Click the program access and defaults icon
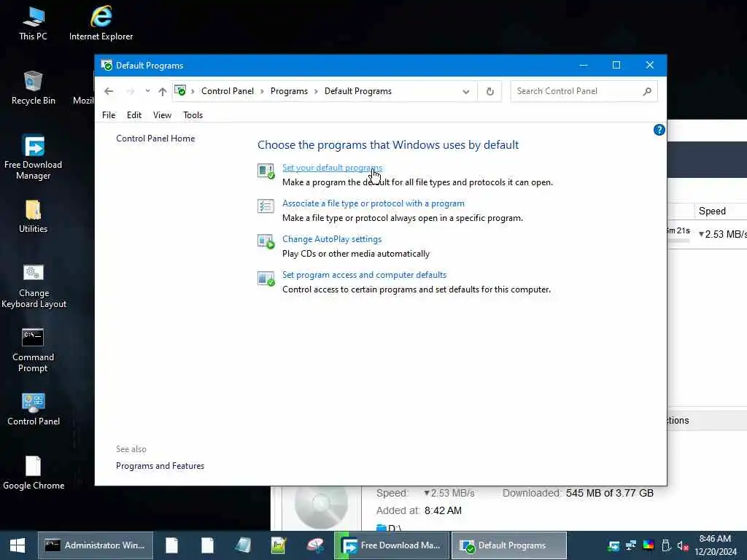This screenshot has width=747, height=560. [x=266, y=278]
